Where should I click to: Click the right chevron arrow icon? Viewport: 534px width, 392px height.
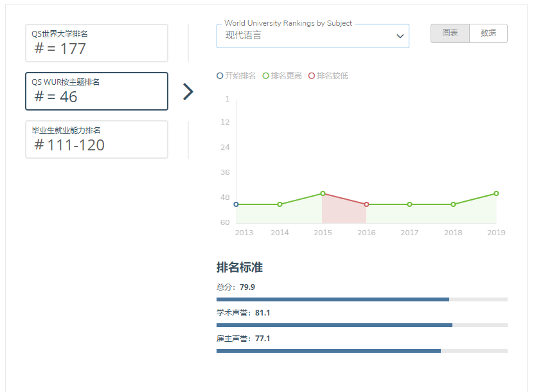coord(188,92)
